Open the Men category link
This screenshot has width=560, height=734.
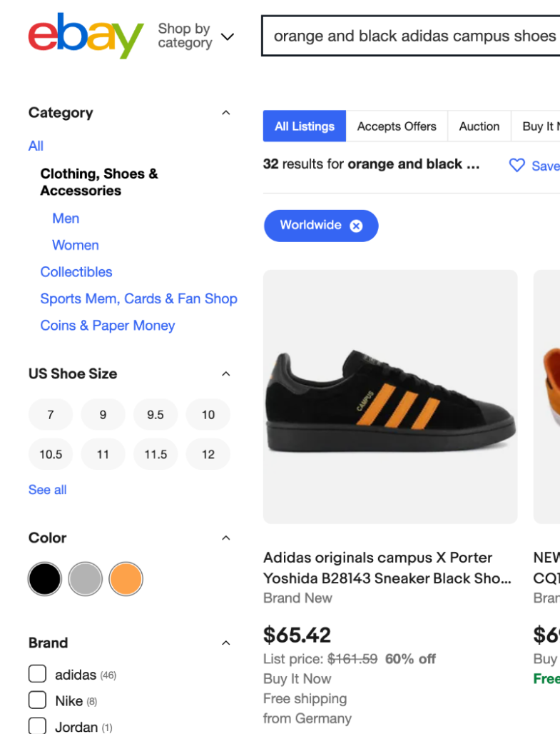66,218
